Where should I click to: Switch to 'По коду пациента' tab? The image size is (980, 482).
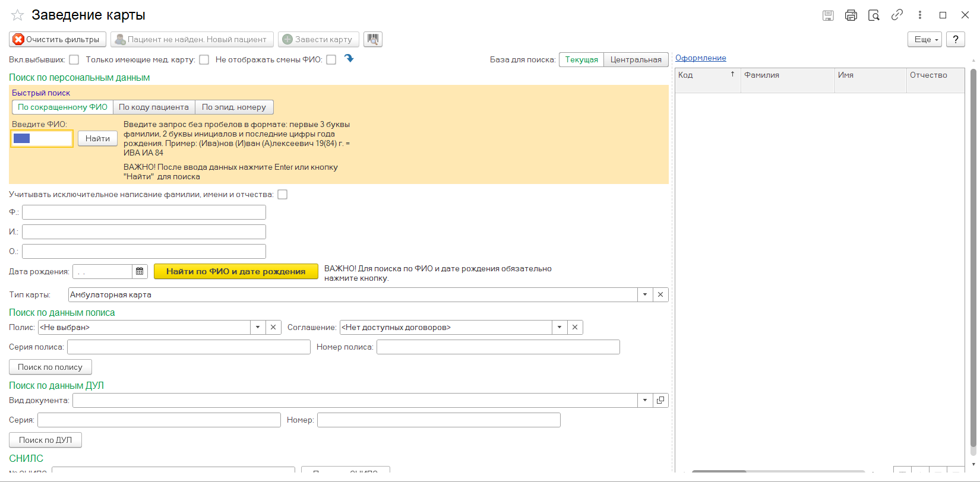[x=154, y=107]
